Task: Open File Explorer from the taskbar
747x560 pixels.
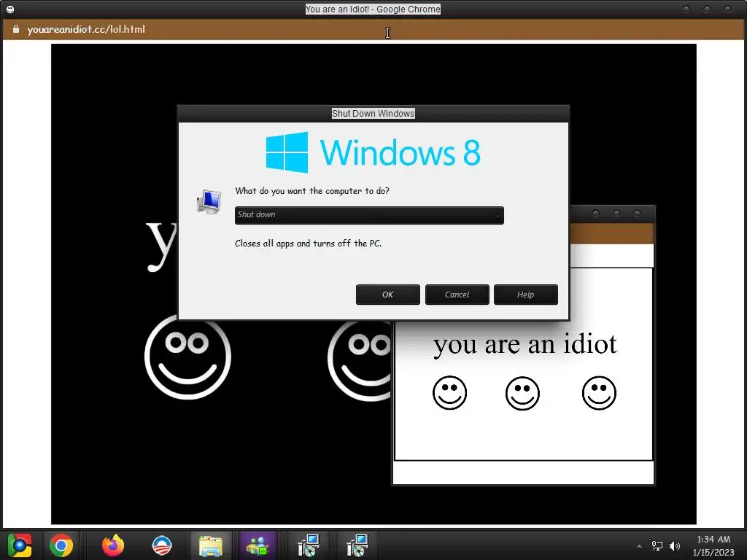Action: point(211,545)
